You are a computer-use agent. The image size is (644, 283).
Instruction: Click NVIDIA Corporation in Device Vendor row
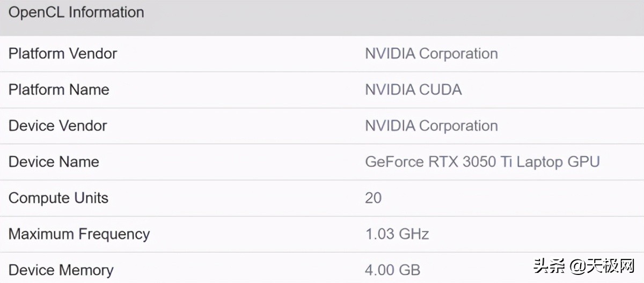point(431,125)
